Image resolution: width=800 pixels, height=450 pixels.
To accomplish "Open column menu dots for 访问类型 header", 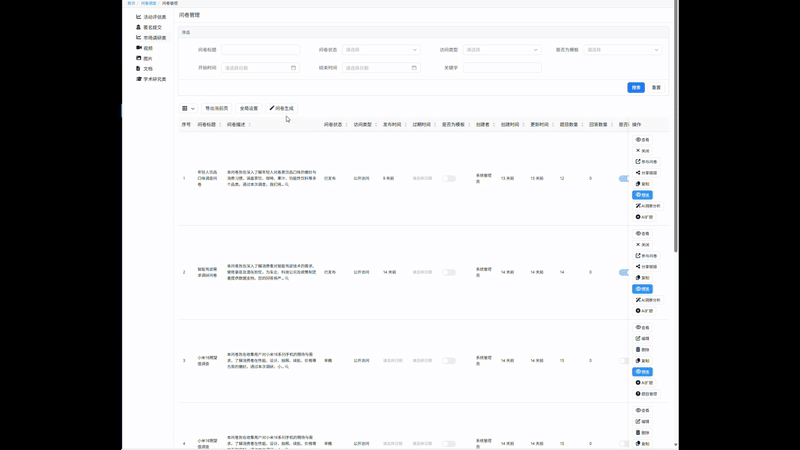I will (x=376, y=124).
